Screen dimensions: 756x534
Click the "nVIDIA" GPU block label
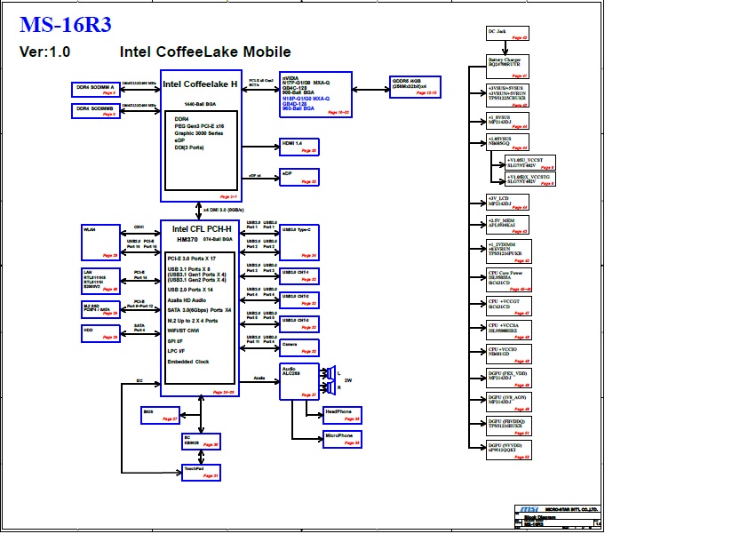coord(290,78)
